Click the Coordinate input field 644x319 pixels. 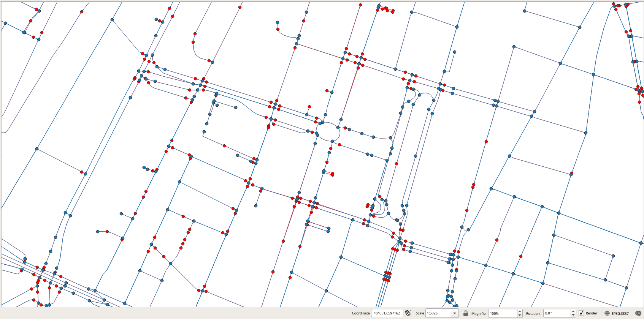coord(387,313)
